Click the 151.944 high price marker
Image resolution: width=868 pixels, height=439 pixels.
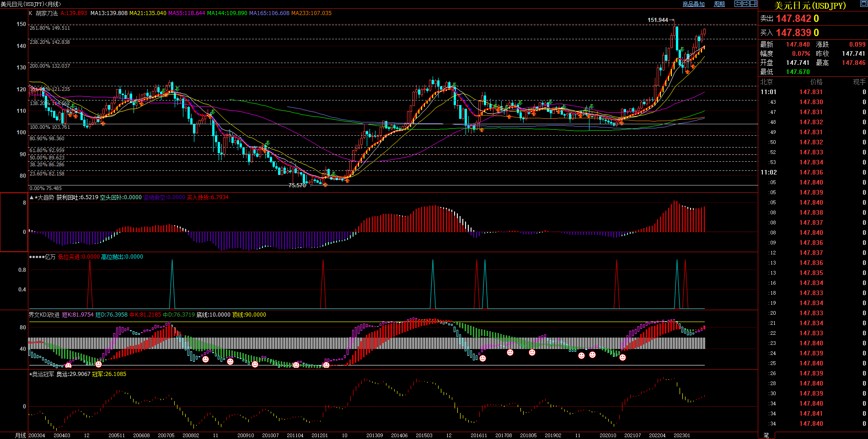tap(658, 20)
